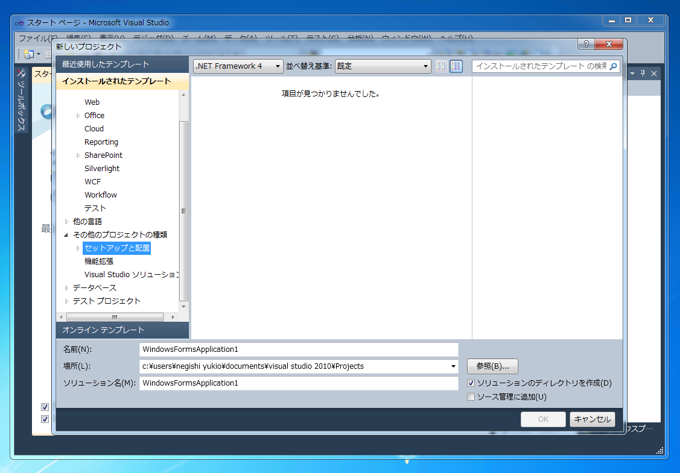The image size is (680, 473).
Task: Select the 'セットアップと配置' tree item
Action: point(117,248)
